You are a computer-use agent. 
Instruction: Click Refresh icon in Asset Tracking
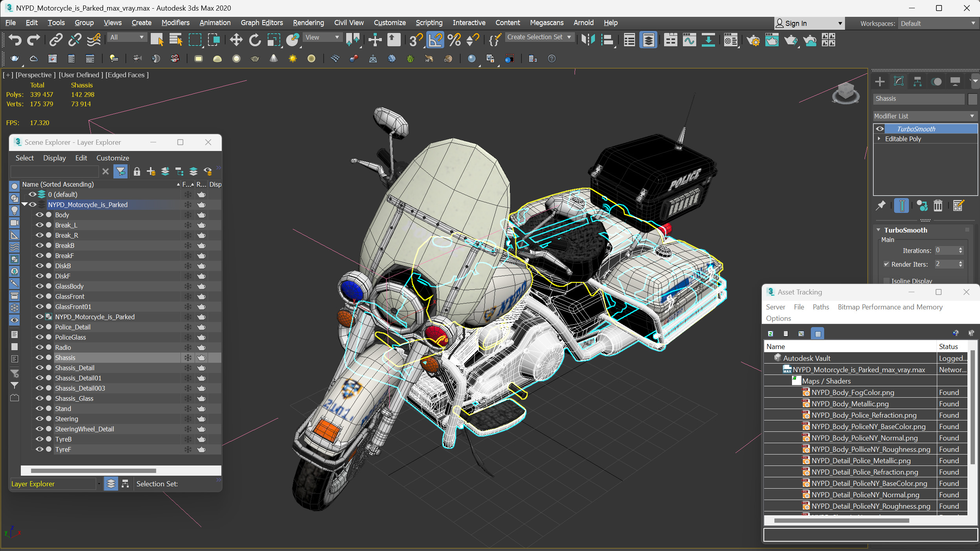[770, 334]
